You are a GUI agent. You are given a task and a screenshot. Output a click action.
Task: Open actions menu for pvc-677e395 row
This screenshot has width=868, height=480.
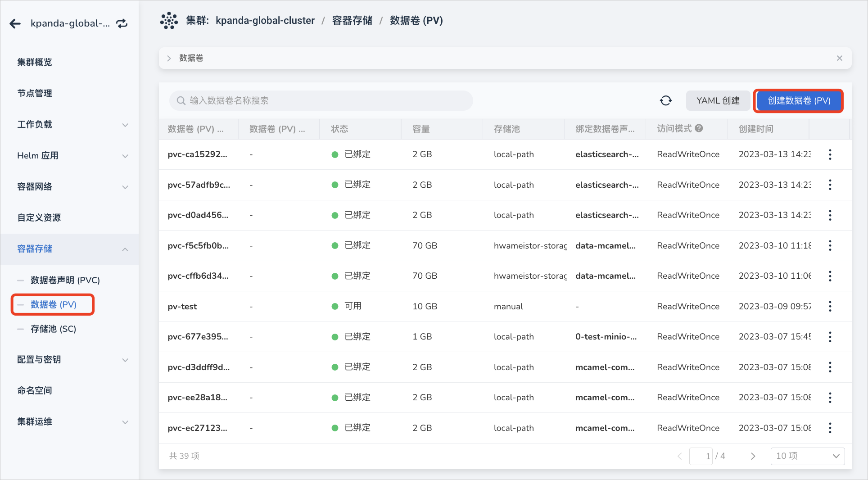830,337
